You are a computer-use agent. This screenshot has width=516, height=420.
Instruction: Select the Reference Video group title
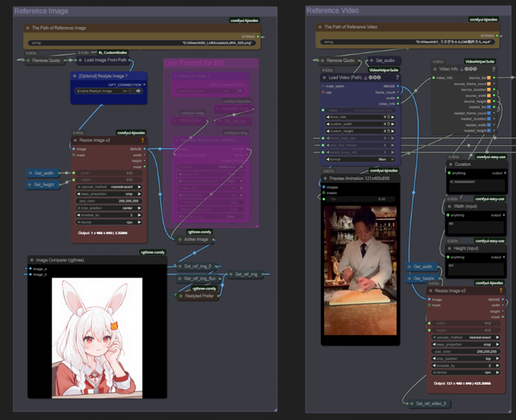(x=332, y=10)
